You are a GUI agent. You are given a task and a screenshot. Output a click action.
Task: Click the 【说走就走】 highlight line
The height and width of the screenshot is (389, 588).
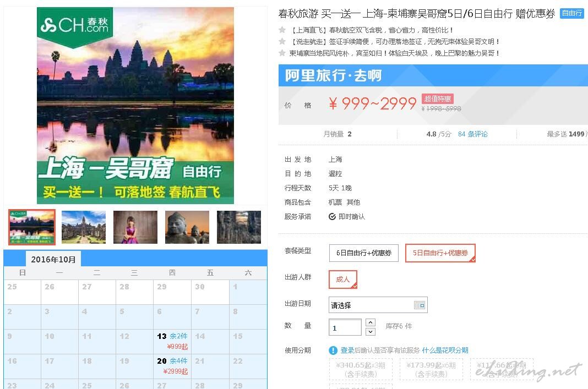[395, 42]
